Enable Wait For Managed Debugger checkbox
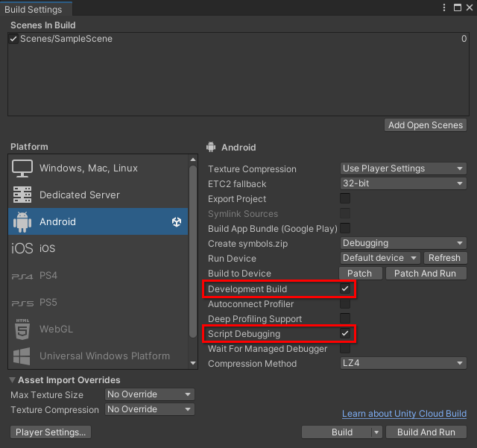477x448 pixels. pos(345,348)
